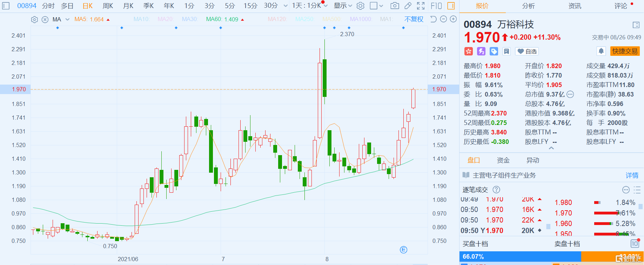Close the MA indicator with X icon

pos(45,19)
